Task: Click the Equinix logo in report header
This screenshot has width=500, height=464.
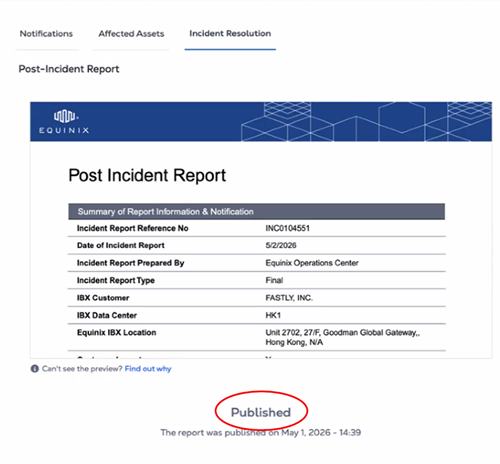Action: (64, 122)
